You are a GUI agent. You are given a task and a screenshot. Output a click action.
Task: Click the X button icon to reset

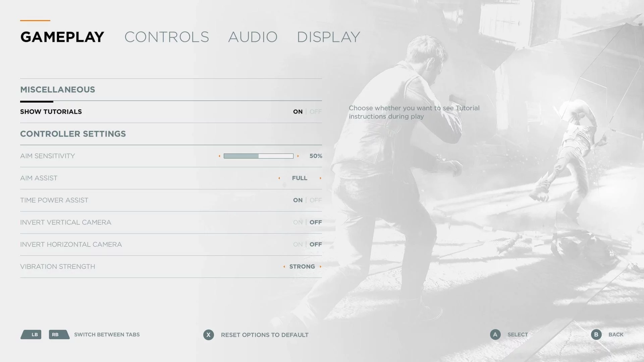point(209,335)
